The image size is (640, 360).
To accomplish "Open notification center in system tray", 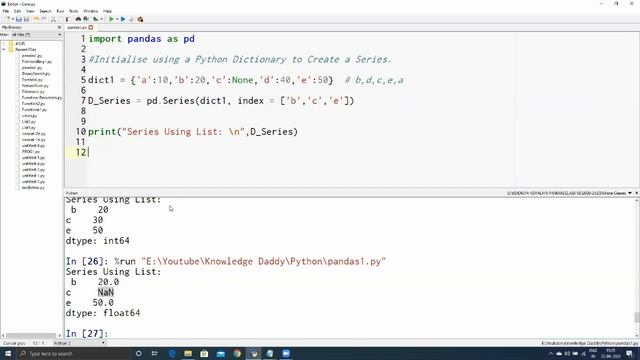I will click(629, 353).
